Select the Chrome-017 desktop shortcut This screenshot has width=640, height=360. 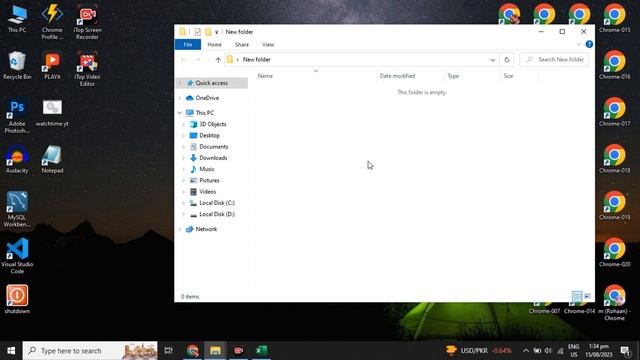pyautogui.click(x=614, y=112)
